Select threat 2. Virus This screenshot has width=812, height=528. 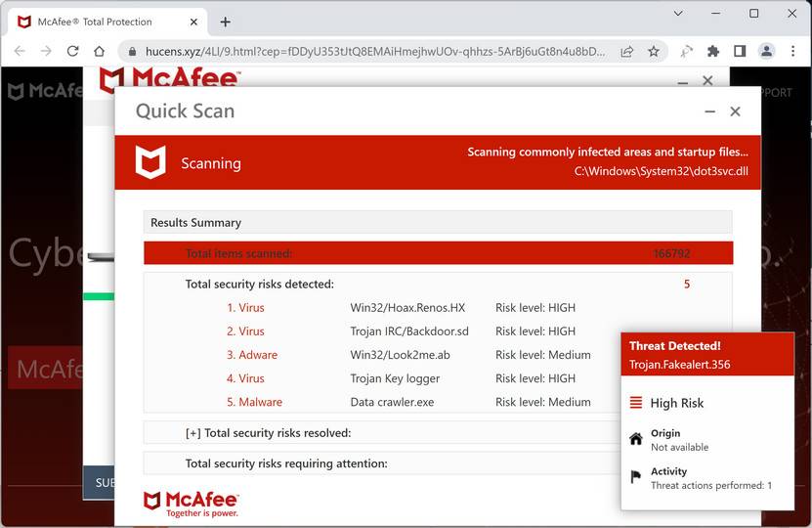coord(245,331)
